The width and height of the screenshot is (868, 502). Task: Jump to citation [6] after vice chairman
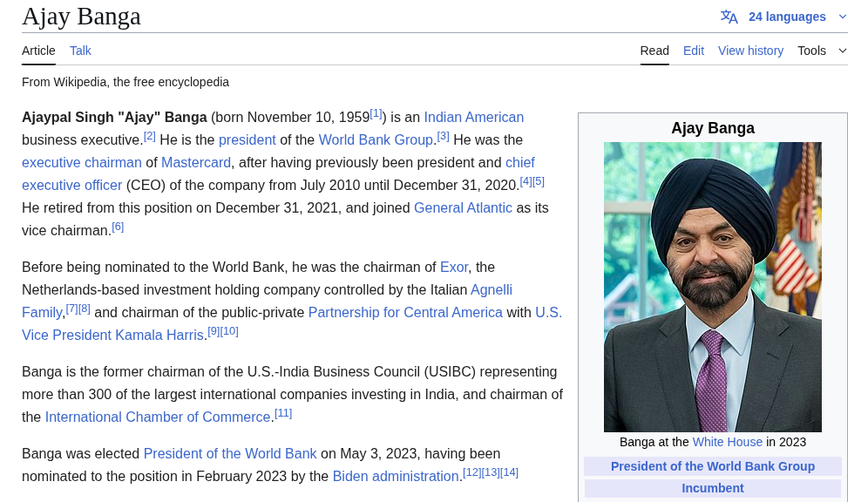click(118, 227)
